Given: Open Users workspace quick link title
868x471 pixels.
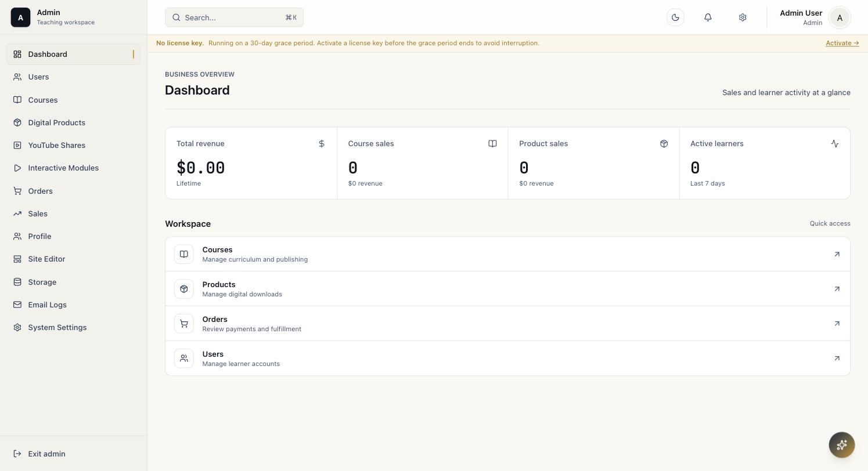Looking at the screenshot, I should (x=213, y=354).
